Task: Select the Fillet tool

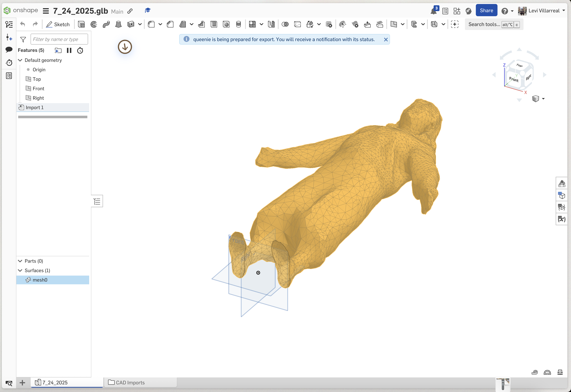Action: (x=151, y=24)
